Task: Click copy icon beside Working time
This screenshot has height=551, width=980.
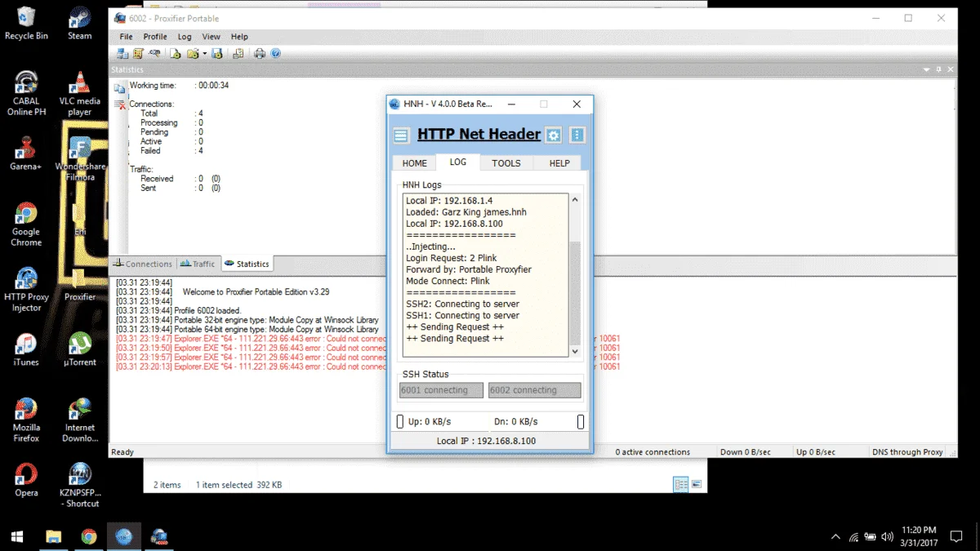Action: point(119,87)
